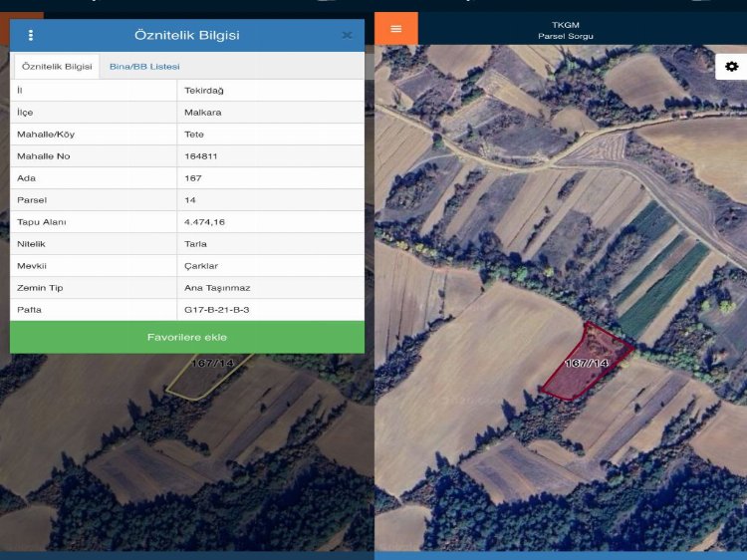Click the 167/14 parcel outline below the panel

199,379
